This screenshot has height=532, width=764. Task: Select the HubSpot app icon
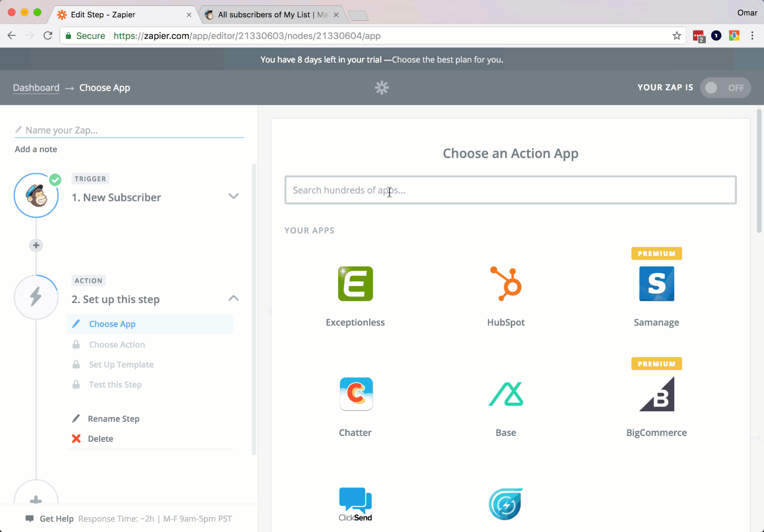tap(506, 284)
